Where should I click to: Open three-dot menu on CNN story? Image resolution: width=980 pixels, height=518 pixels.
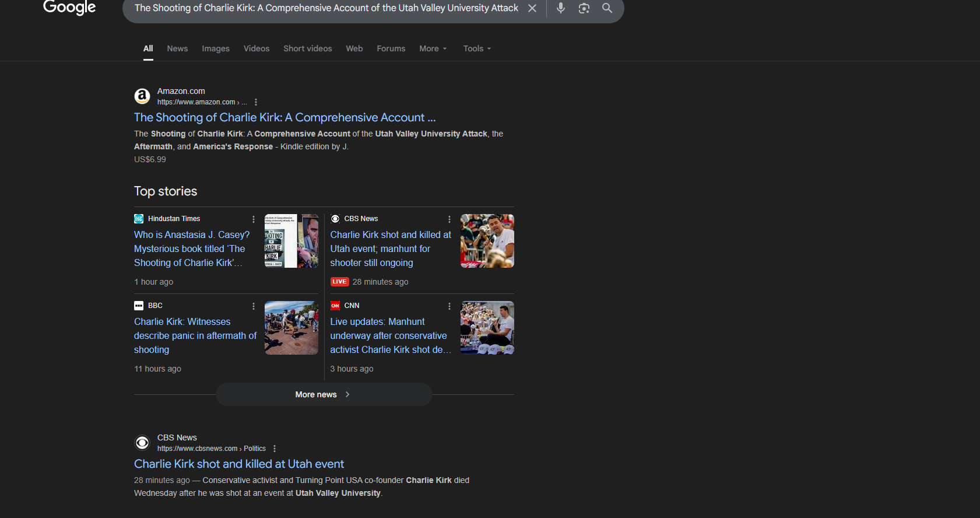pos(449,306)
